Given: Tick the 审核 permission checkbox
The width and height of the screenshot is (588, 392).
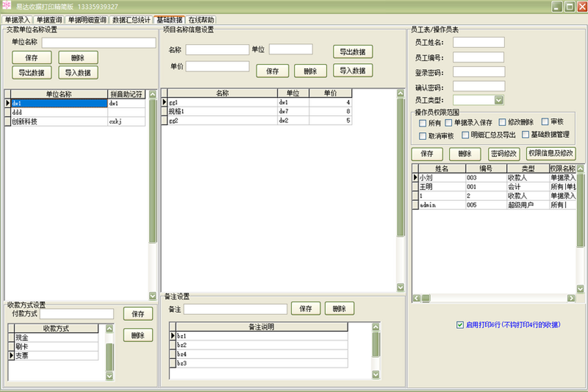Looking at the screenshot, I should click(545, 122).
